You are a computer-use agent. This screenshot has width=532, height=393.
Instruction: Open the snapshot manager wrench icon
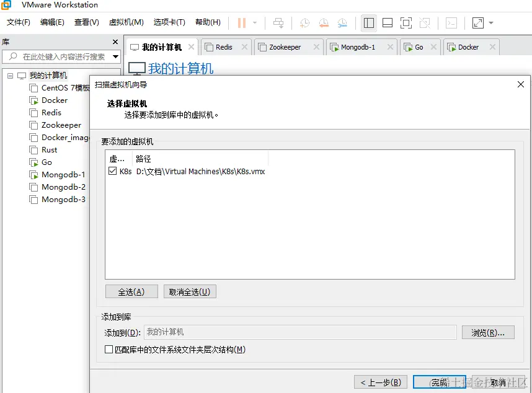coord(342,23)
